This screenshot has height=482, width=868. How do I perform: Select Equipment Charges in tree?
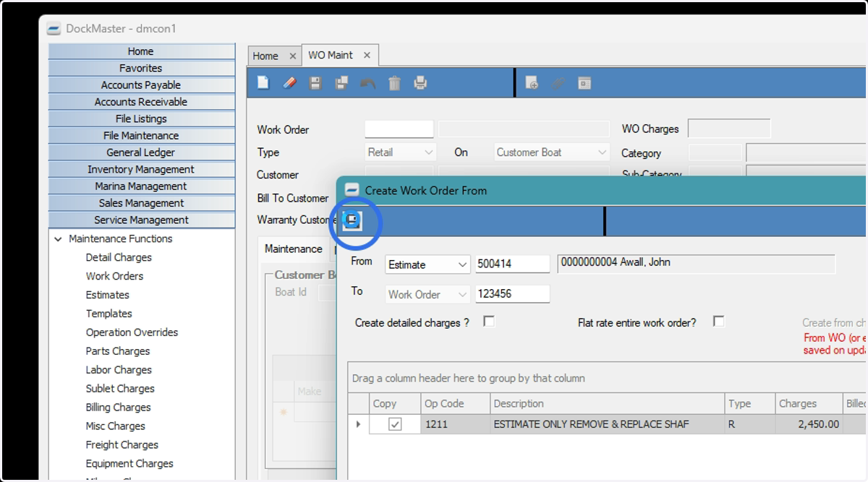(x=129, y=464)
